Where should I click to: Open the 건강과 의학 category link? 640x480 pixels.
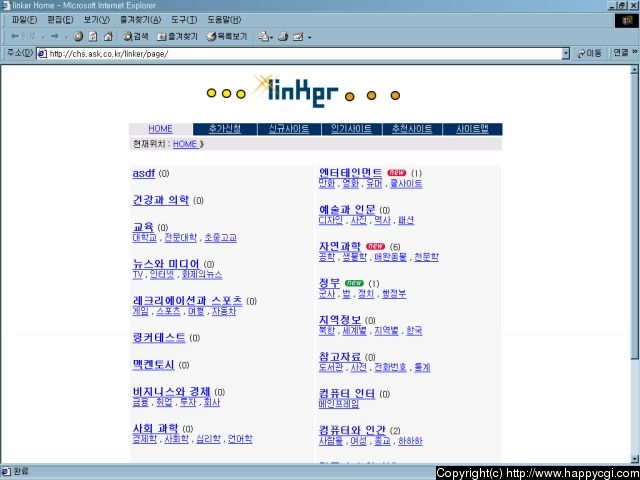[x=161, y=200]
